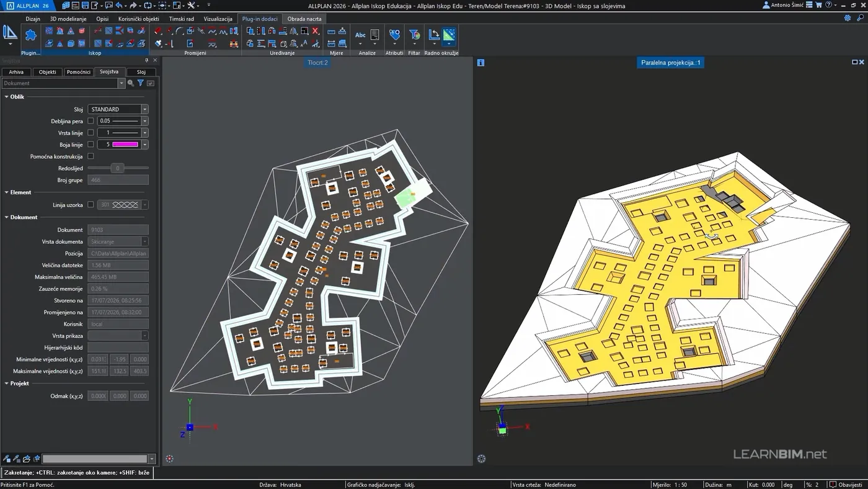
Task: Click the save icon in quick access toolbar
Action: [x=84, y=5]
